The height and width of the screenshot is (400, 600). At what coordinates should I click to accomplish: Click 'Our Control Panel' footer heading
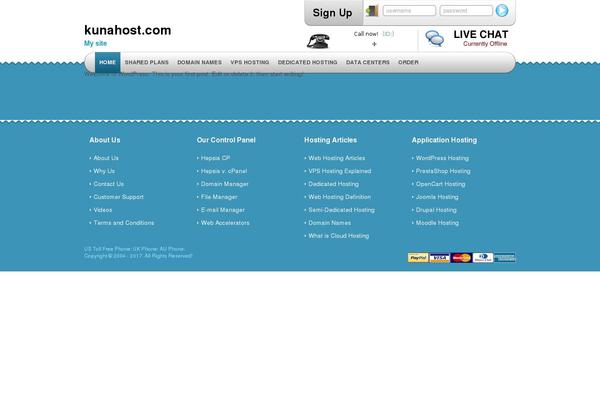pos(226,140)
